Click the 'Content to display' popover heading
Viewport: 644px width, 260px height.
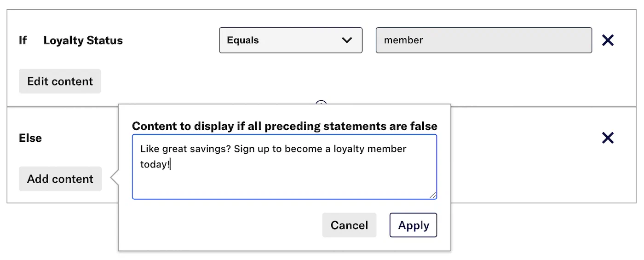click(x=284, y=126)
